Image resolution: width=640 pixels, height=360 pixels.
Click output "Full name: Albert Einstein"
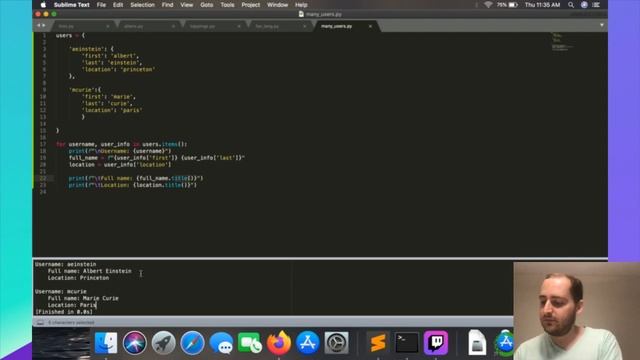click(x=90, y=271)
